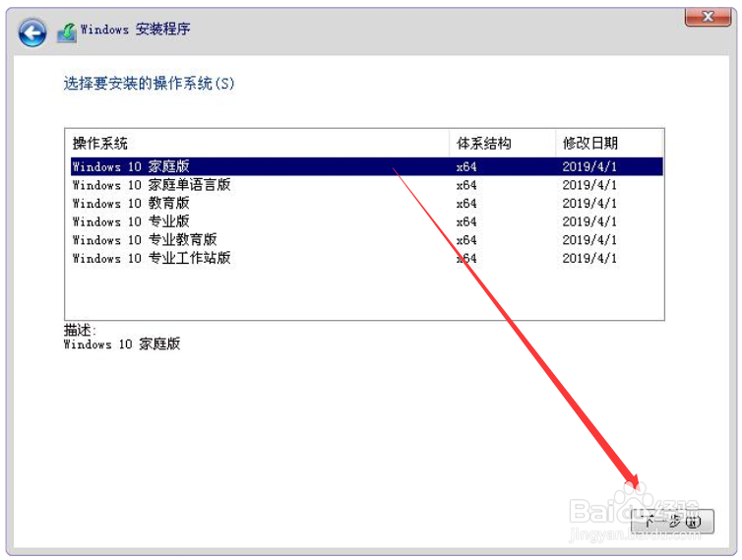Click 2019/4/1 date in 专业工作站版 row
Viewport: 742px width, 560px height.
(x=589, y=259)
